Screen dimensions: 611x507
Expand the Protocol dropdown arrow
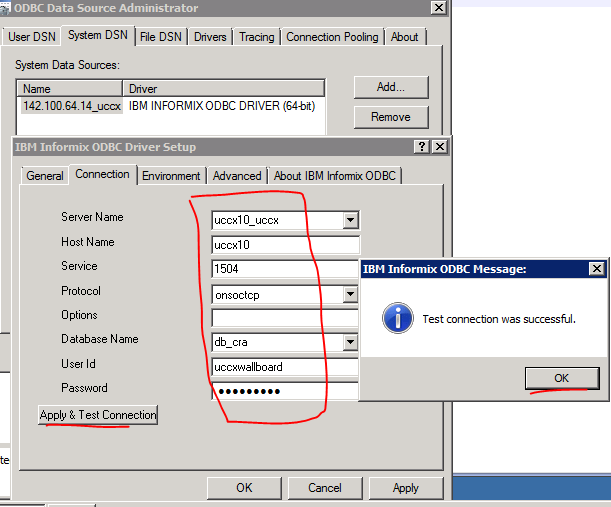pyautogui.click(x=350, y=294)
